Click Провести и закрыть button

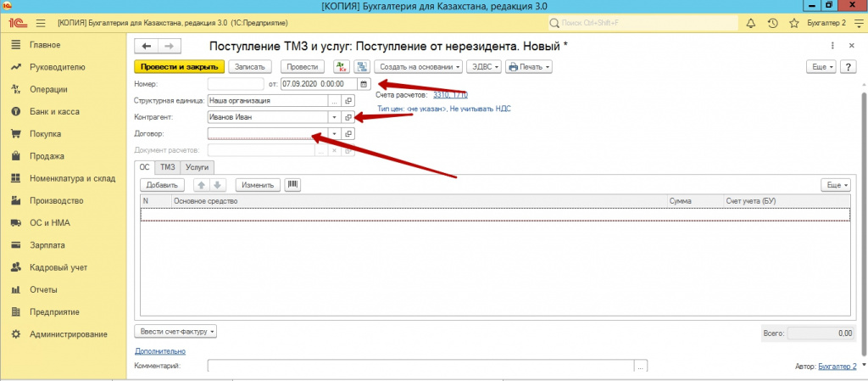click(x=180, y=67)
